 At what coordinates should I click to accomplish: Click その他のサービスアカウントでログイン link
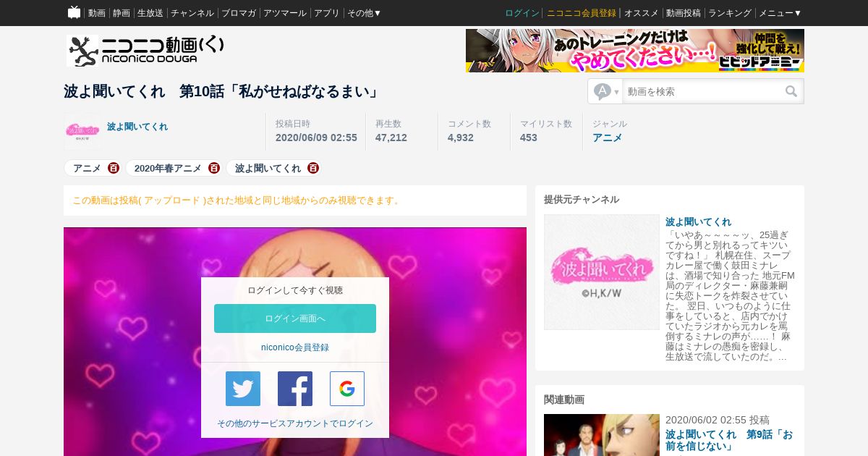pos(295,423)
